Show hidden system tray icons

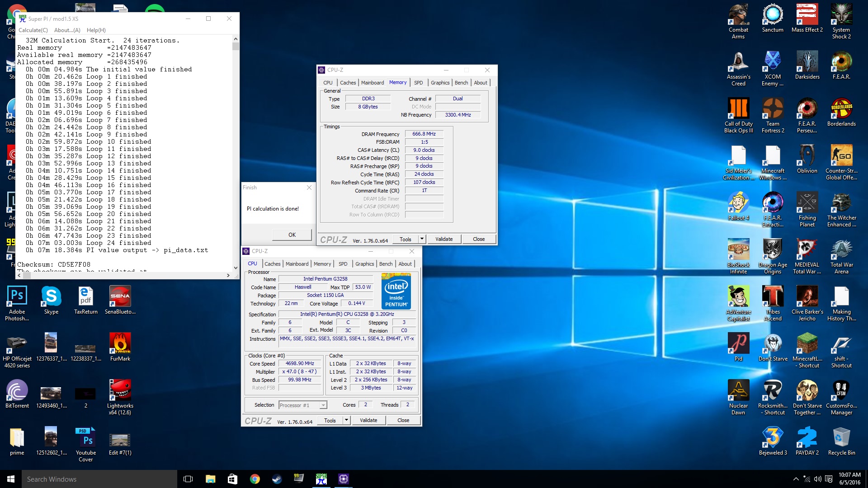point(796,479)
